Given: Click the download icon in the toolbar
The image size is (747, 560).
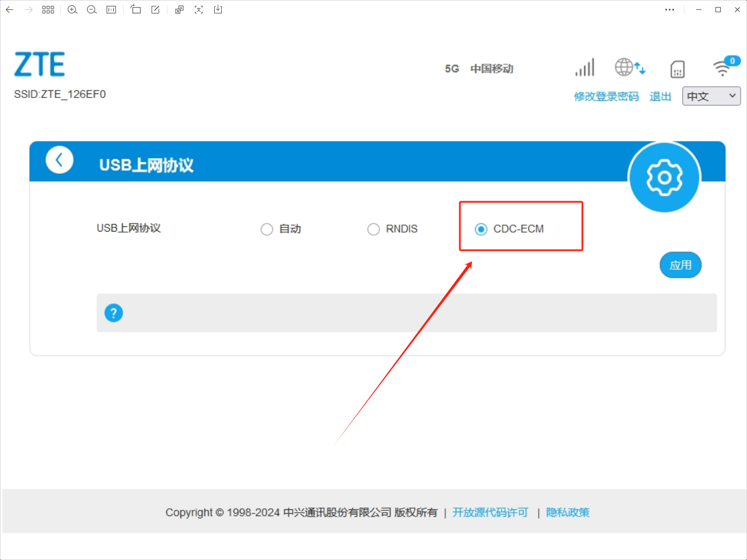Looking at the screenshot, I should pyautogui.click(x=218, y=9).
